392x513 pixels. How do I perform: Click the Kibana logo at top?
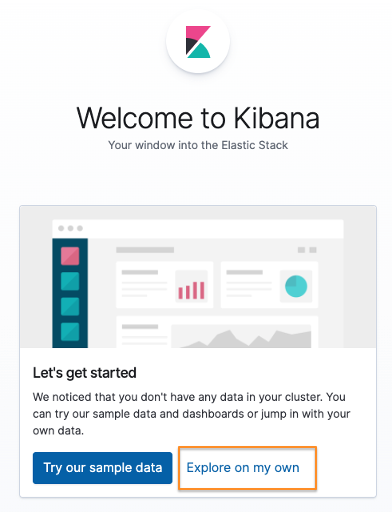[198, 42]
